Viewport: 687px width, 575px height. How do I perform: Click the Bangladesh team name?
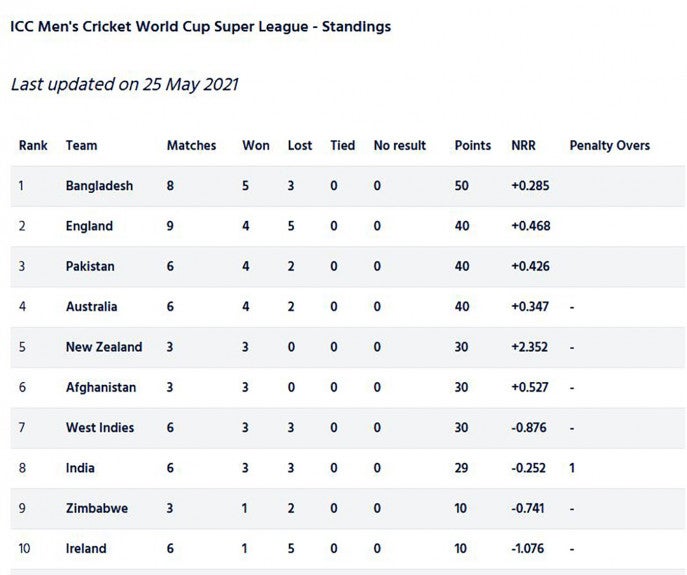(99, 186)
